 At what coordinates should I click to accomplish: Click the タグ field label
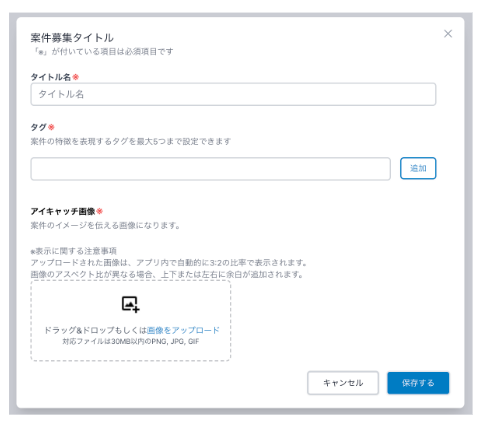point(39,127)
